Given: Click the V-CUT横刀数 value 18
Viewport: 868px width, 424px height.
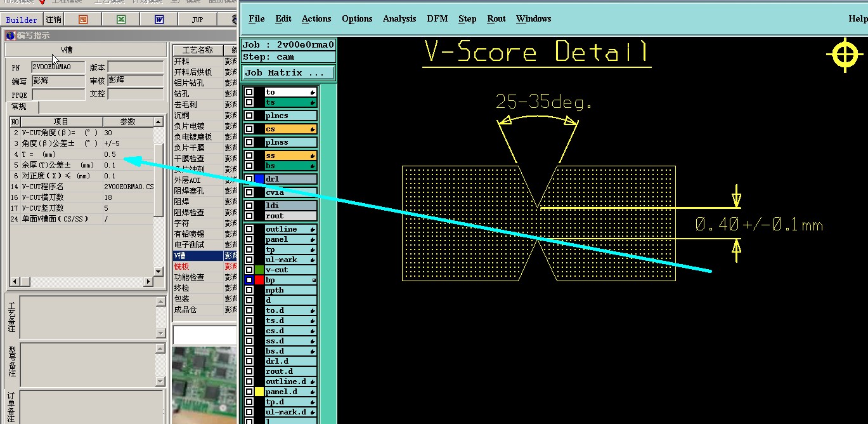Looking at the screenshot, I should 128,197.
